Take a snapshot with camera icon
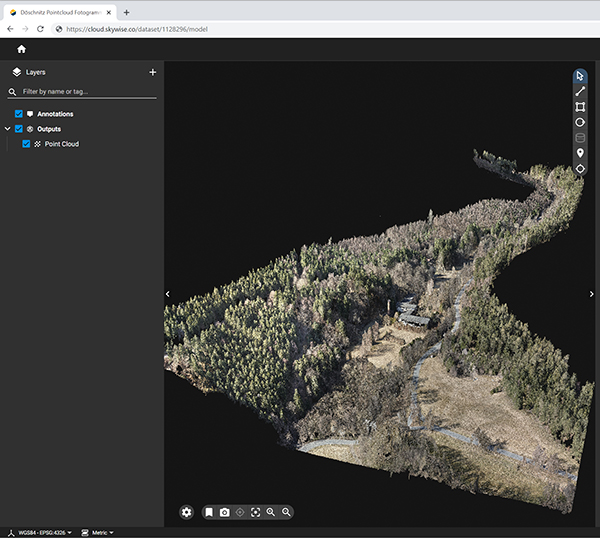The image size is (600, 538). [224, 512]
